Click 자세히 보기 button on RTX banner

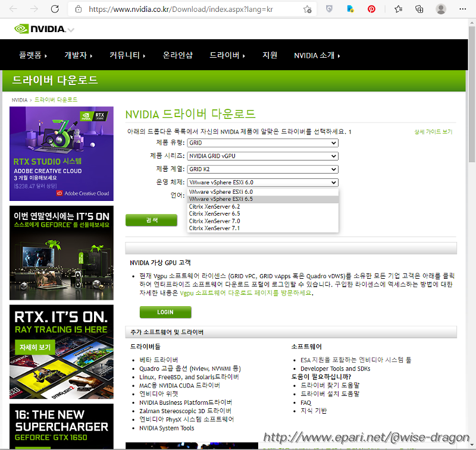(35, 347)
